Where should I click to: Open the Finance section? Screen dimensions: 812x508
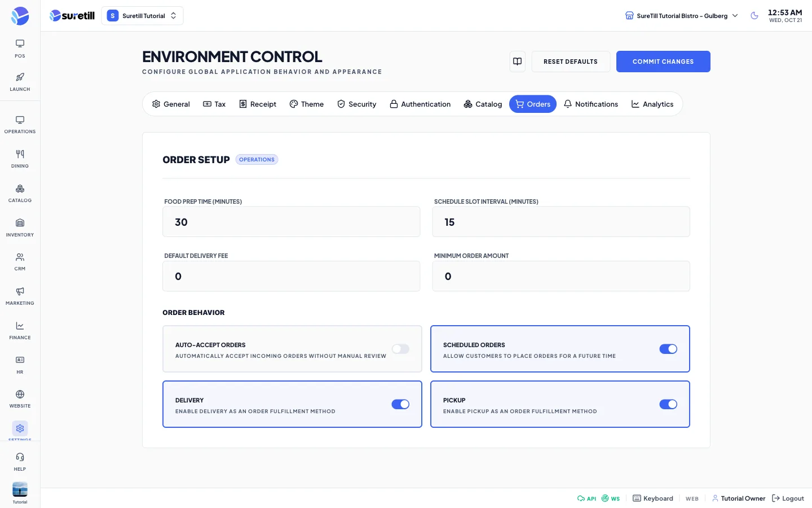[x=20, y=331]
